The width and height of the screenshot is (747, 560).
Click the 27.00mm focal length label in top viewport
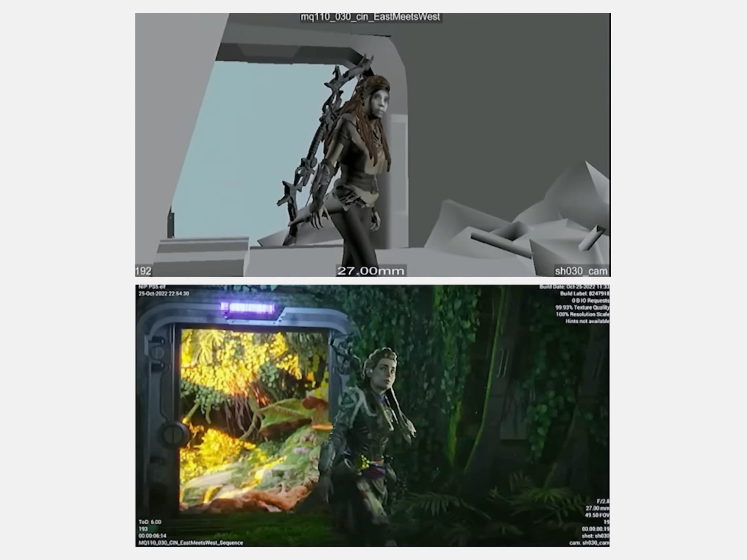(370, 271)
